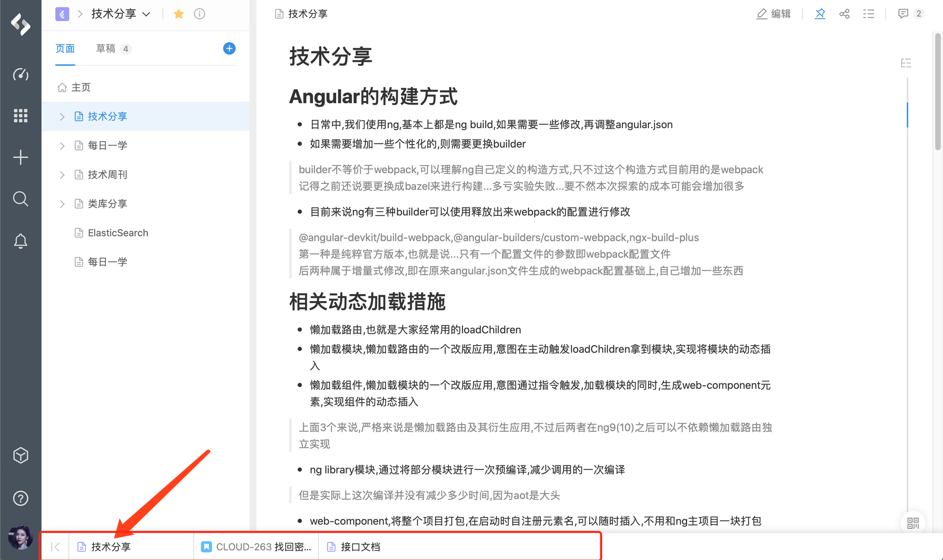Click bullet mentioning loadChildren 懒加载路由
The height and width of the screenshot is (560, 943).
click(415, 329)
